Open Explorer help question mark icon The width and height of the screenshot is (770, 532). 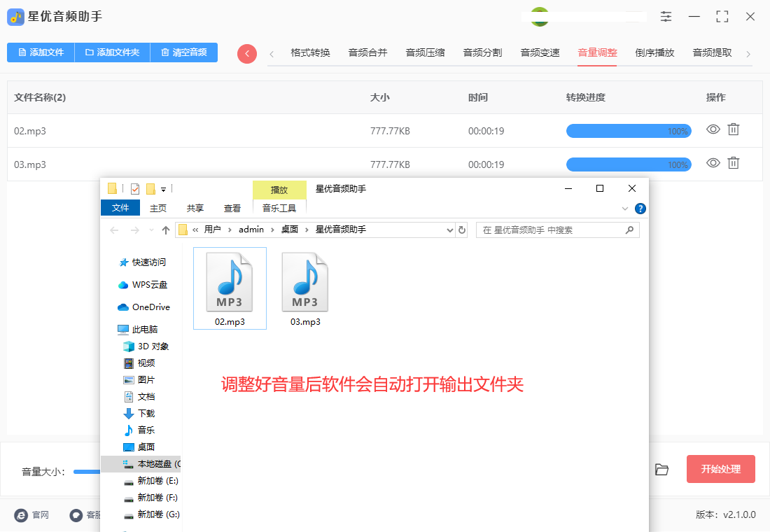[x=640, y=209]
